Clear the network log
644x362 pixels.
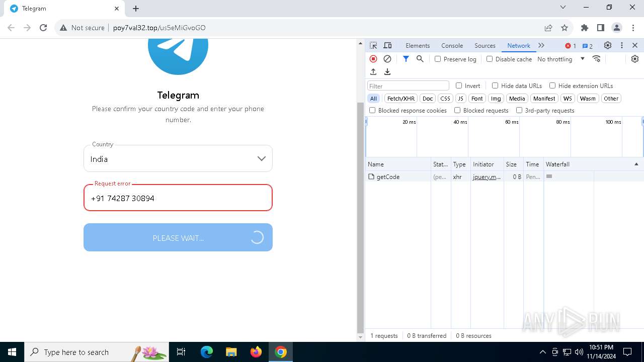pyautogui.click(x=387, y=59)
